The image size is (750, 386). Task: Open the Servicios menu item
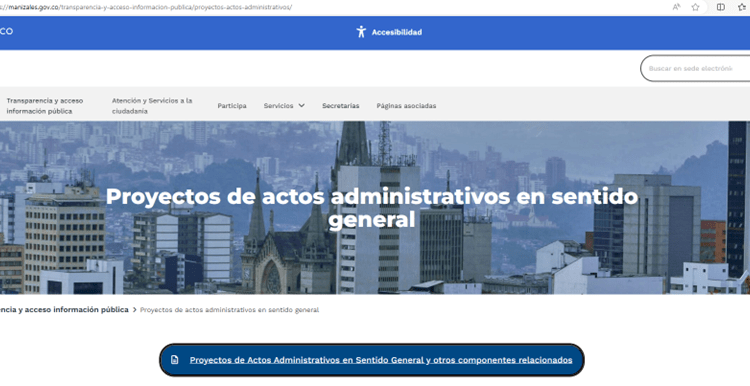coord(278,106)
